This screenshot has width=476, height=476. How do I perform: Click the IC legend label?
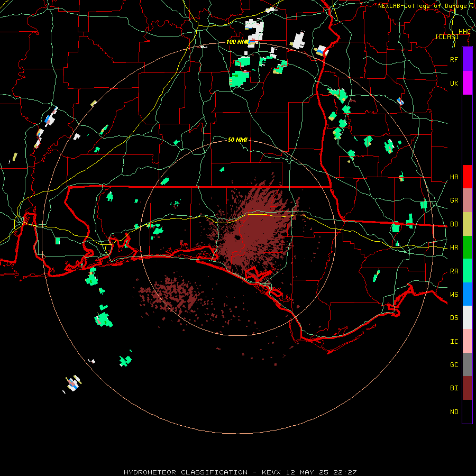pyautogui.click(x=454, y=342)
